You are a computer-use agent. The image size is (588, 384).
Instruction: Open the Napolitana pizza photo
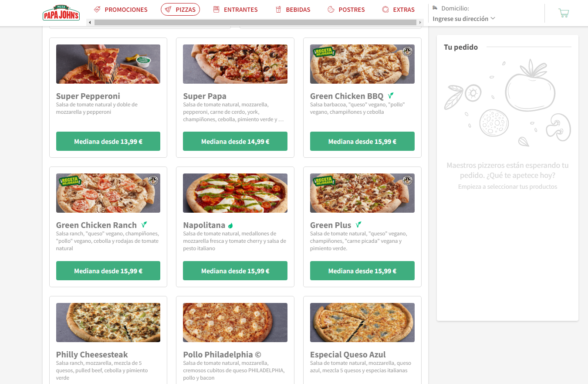tap(235, 193)
